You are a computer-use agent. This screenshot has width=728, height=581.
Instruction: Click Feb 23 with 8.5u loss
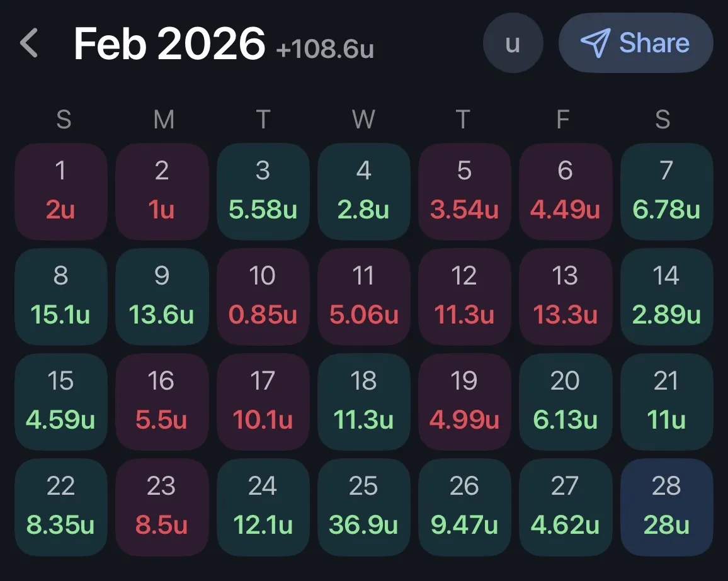(162, 507)
